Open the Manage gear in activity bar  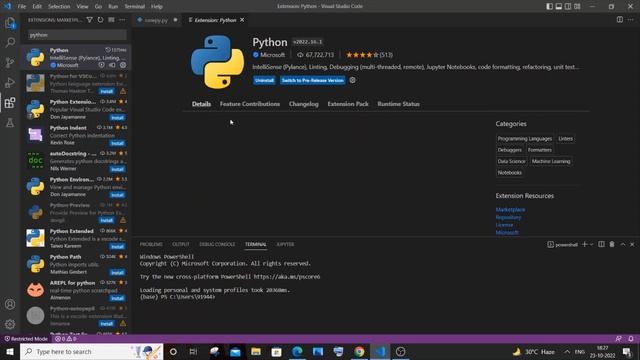[x=10, y=324]
